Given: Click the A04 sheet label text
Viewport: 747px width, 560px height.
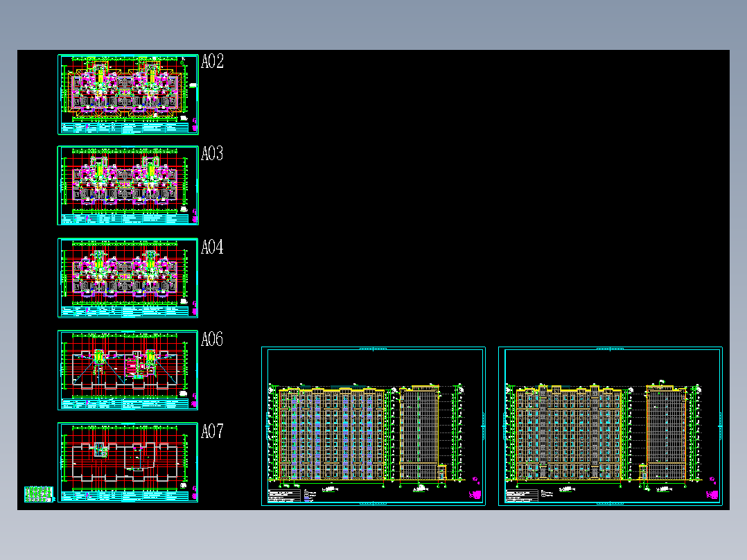Looking at the screenshot, I should [x=213, y=247].
